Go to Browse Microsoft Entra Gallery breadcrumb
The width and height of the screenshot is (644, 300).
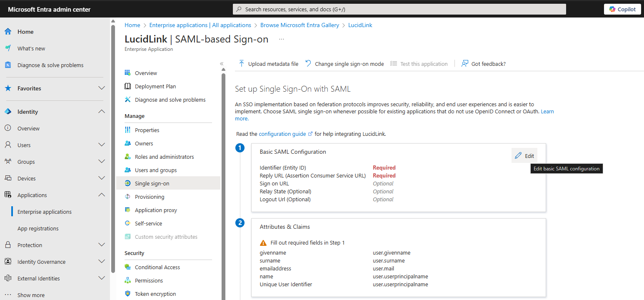coord(300,25)
